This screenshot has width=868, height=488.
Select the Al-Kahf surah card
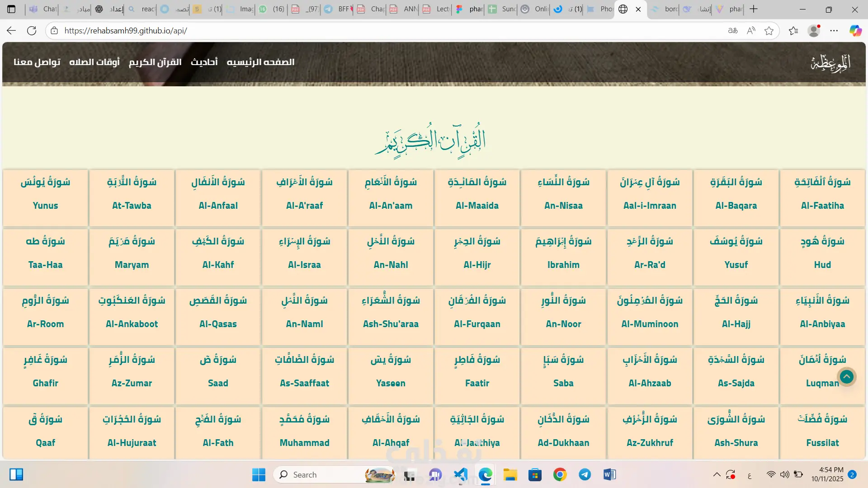218,257
